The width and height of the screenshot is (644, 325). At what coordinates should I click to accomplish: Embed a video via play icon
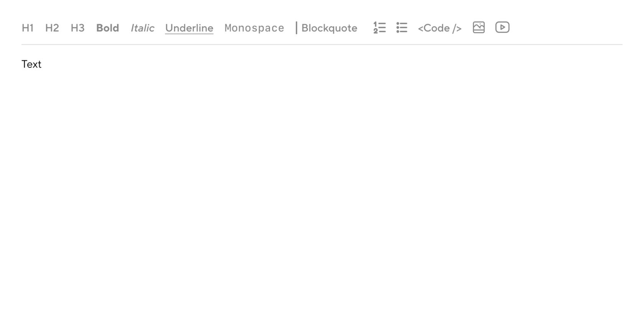point(502,27)
